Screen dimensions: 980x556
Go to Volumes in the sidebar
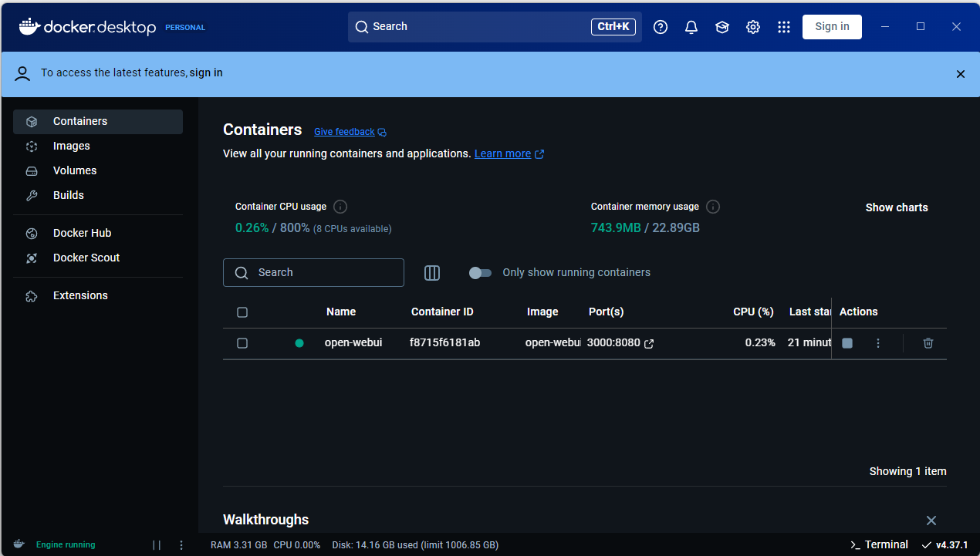coord(98,171)
